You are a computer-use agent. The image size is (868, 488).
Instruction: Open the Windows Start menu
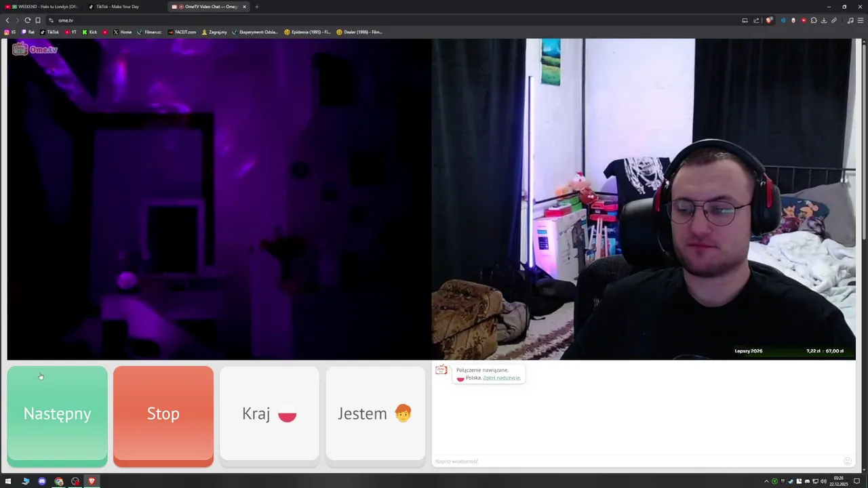point(8,481)
